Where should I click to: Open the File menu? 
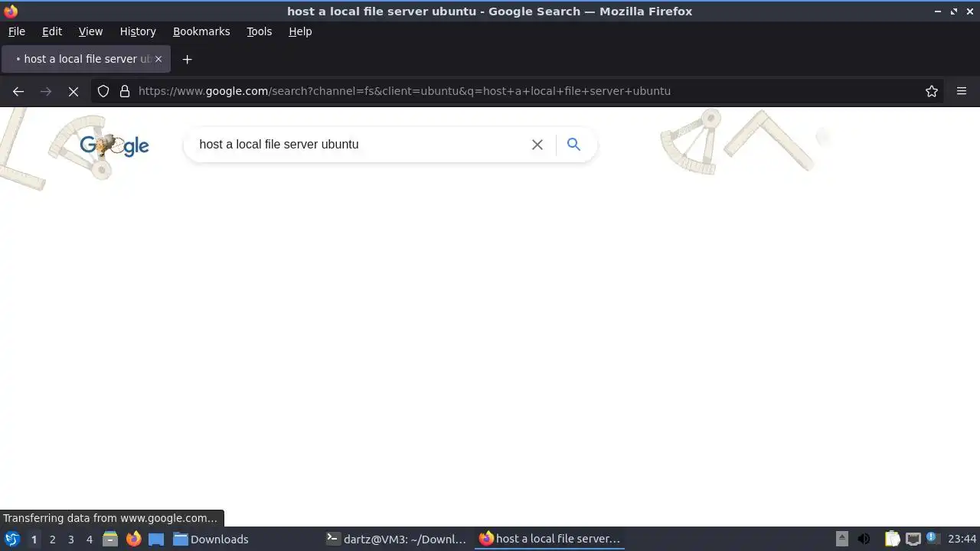[17, 31]
